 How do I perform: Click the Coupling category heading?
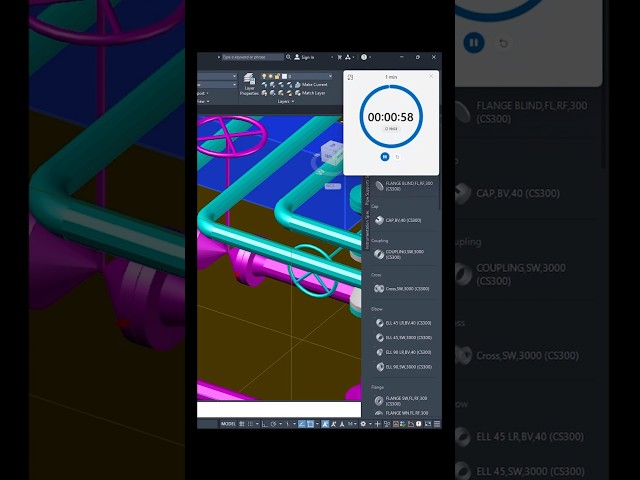(380, 241)
